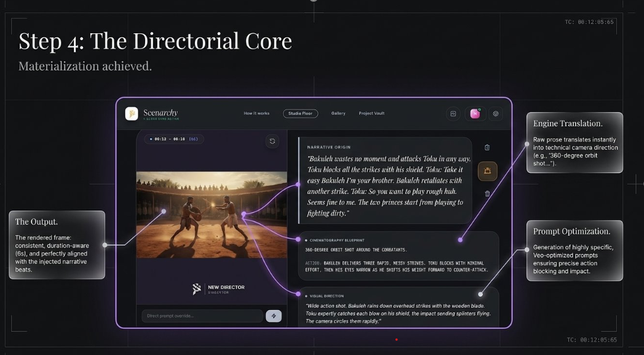Click the Scenarchy brand name

point(161,113)
